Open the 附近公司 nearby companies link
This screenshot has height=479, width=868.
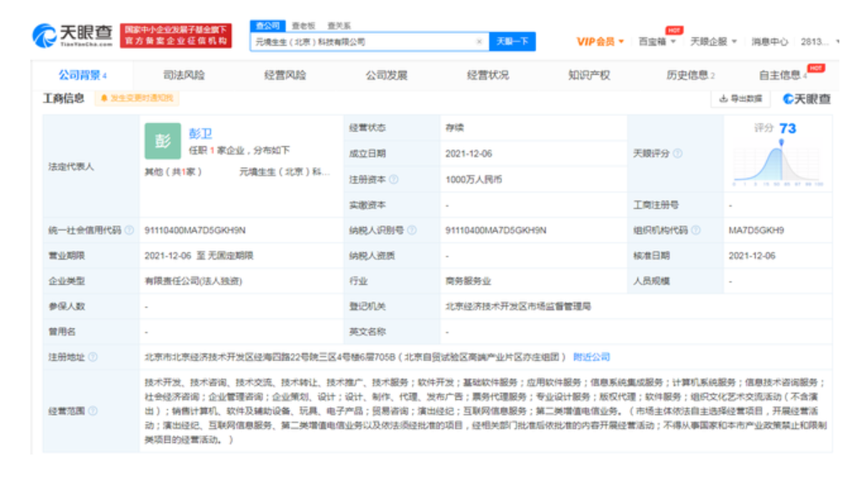click(592, 357)
